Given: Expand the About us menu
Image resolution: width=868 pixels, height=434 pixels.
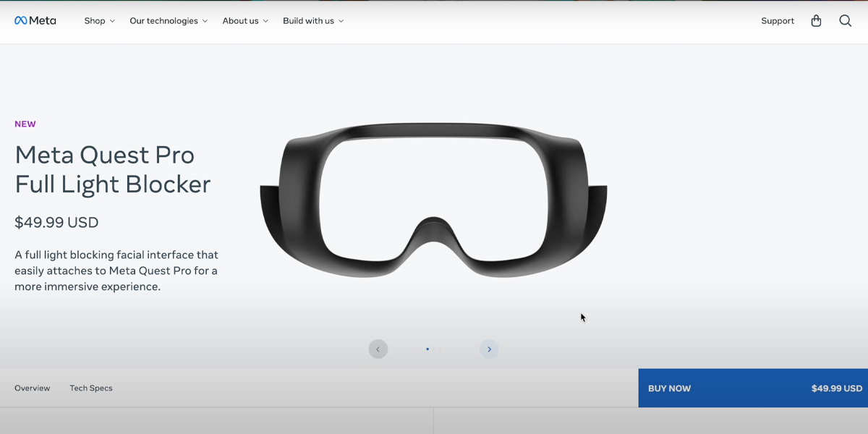Looking at the screenshot, I should pyautogui.click(x=245, y=21).
